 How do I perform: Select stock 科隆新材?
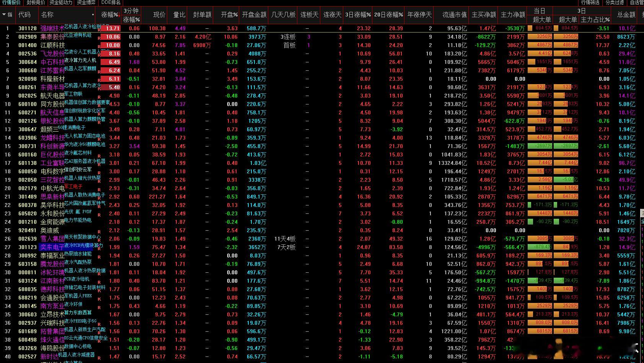[x=52, y=79]
